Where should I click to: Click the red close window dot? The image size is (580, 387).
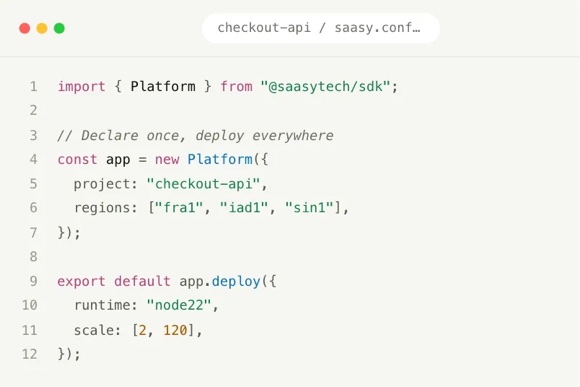pyautogui.click(x=25, y=28)
